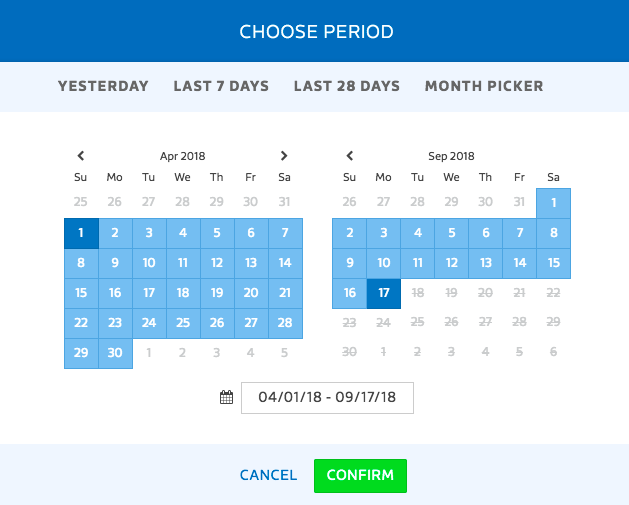
Task: Pick April 26 in the left calendar
Action: (x=217, y=323)
